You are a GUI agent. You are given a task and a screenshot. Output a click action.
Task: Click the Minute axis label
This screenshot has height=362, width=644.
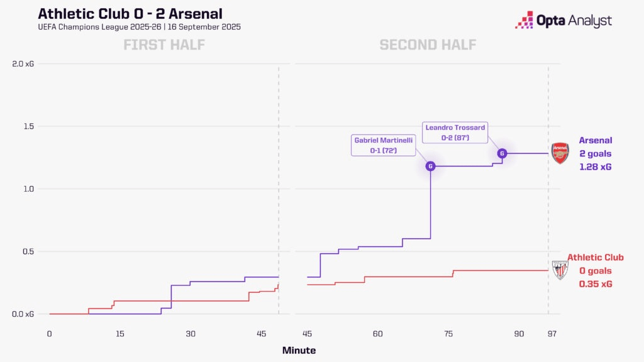coord(299,350)
